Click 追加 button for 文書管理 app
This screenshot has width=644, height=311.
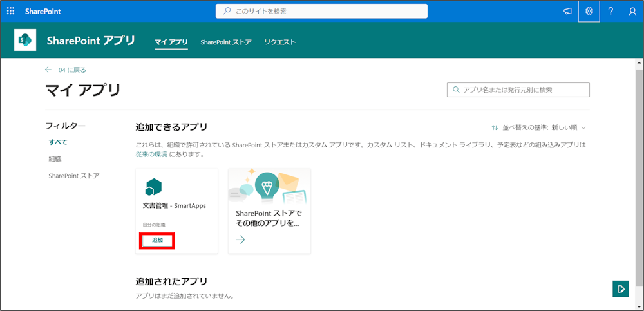pyautogui.click(x=157, y=241)
